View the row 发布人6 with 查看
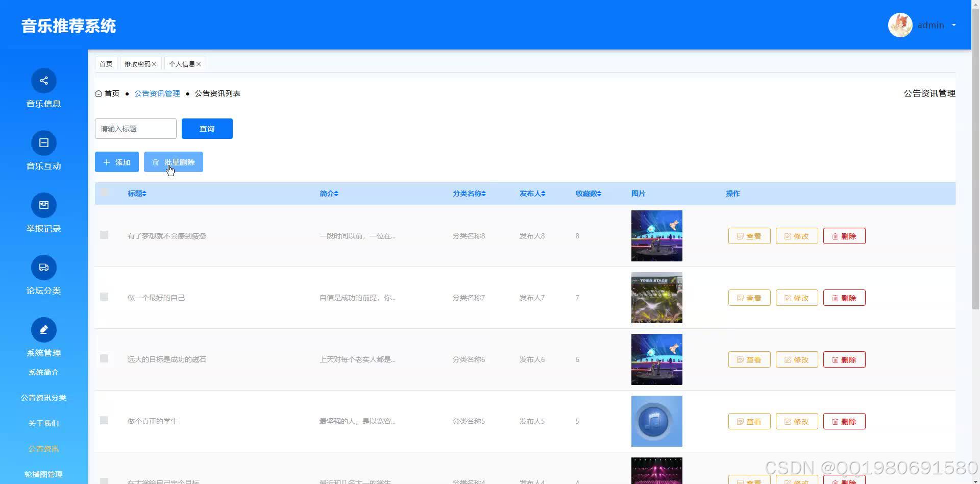This screenshot has width=980, height=484. click(x=749, y=359)
